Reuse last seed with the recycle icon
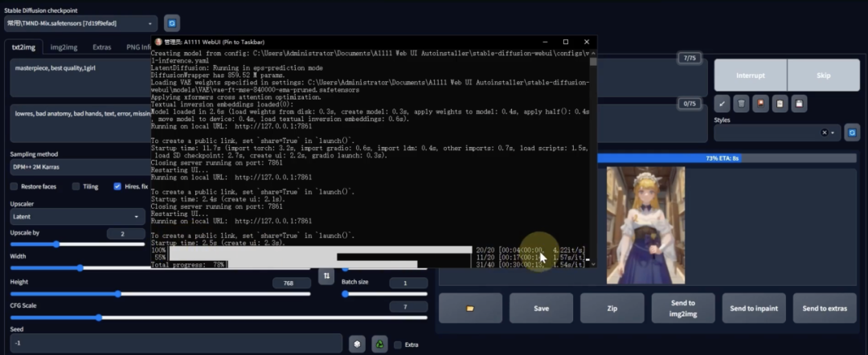 tap(379, 344)
